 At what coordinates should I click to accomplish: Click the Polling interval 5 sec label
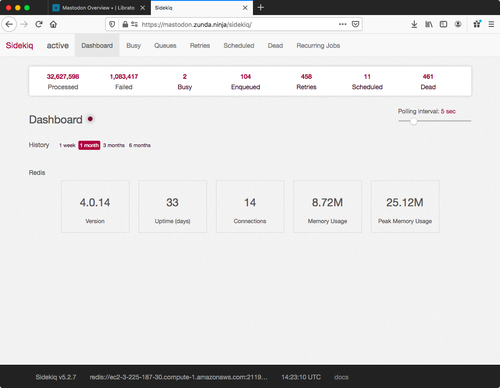427,111
